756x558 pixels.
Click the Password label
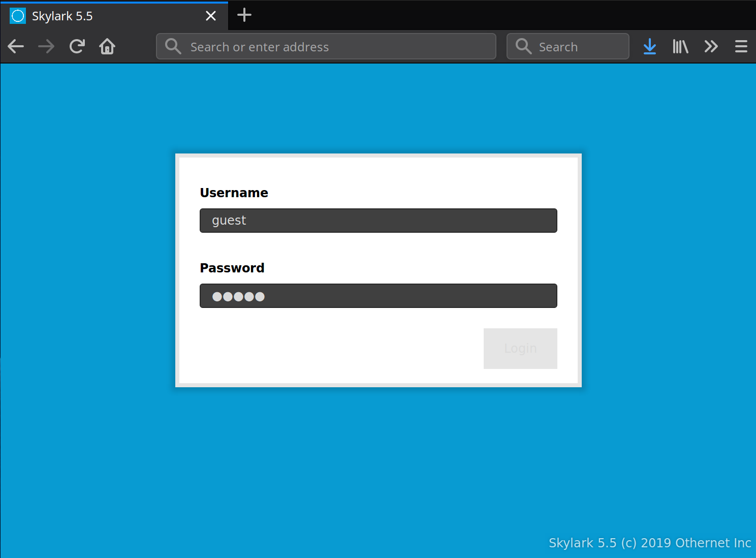point(232,268)
